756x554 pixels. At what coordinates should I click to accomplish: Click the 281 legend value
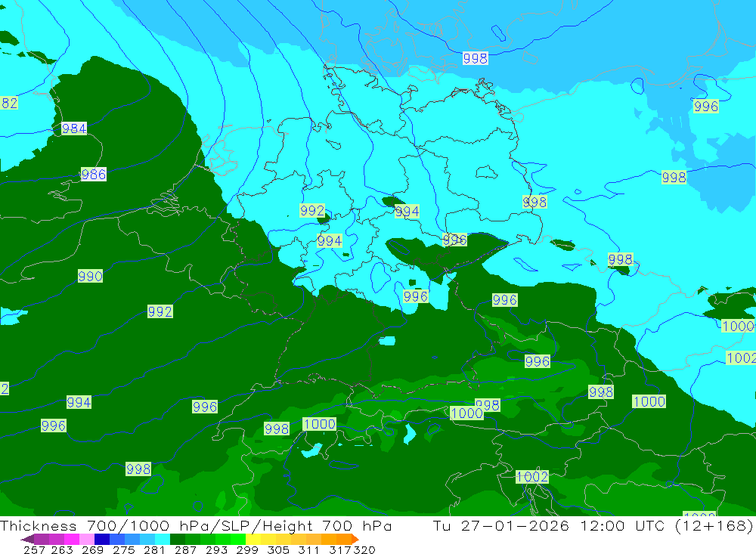[154, 549]
